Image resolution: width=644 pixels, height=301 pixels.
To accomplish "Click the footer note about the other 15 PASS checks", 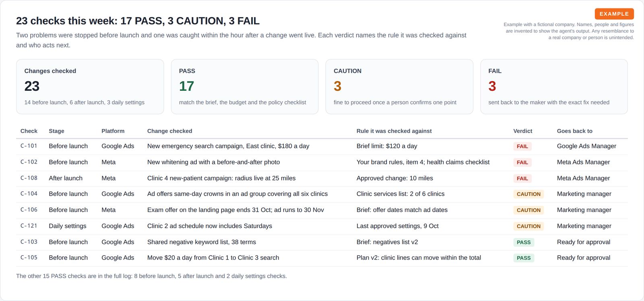I will (x=151, y=276).
